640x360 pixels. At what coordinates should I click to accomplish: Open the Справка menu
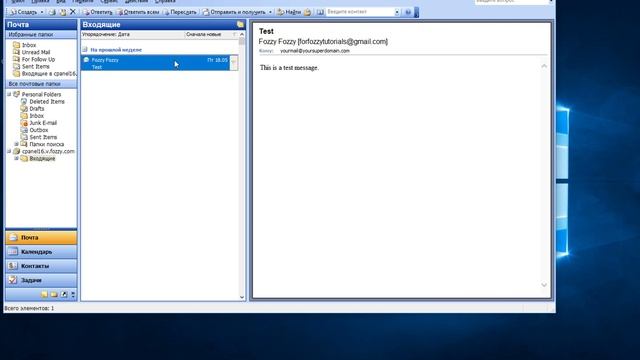165,2
